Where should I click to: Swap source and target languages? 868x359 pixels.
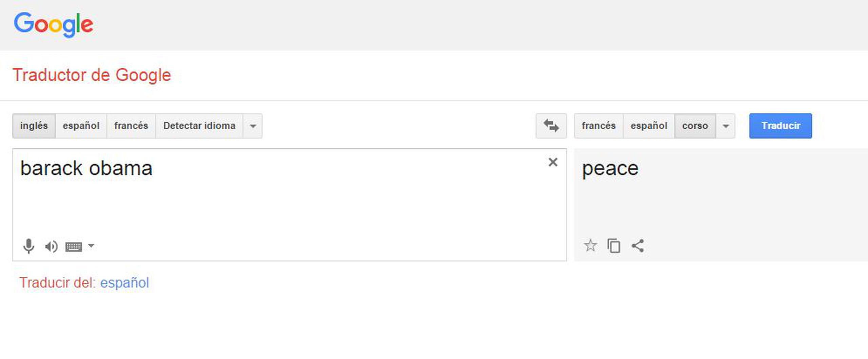click(x=551, y=126)
